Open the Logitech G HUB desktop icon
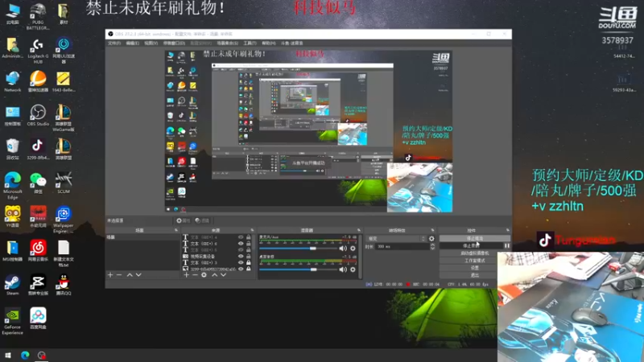Viewport: 644px width, 362px height. pyautogui.click(x=38, y=51)
